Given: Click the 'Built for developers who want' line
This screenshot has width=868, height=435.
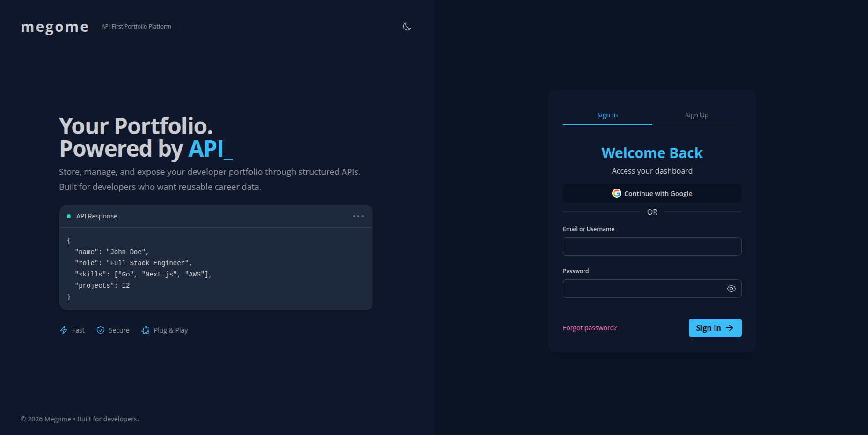Looking at the screenshot, I should [160, 187].
